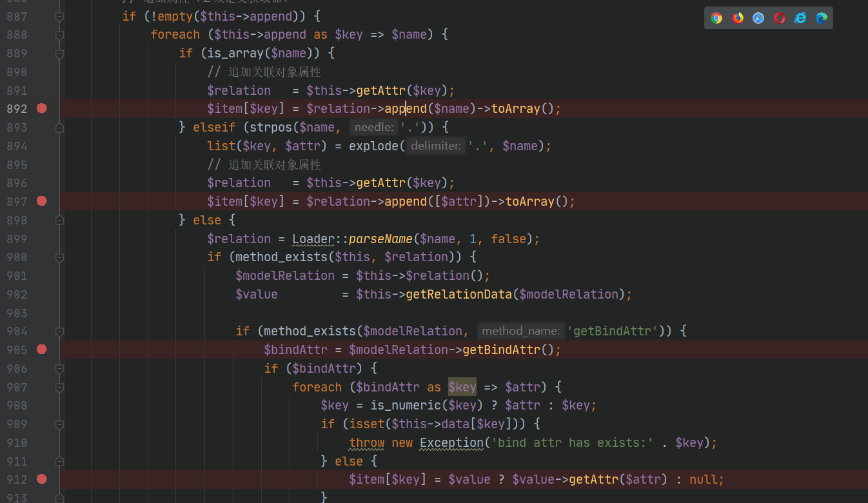Collapse the foreach block at line 888
Screen dimensions: 868x503
coord(60,35)
